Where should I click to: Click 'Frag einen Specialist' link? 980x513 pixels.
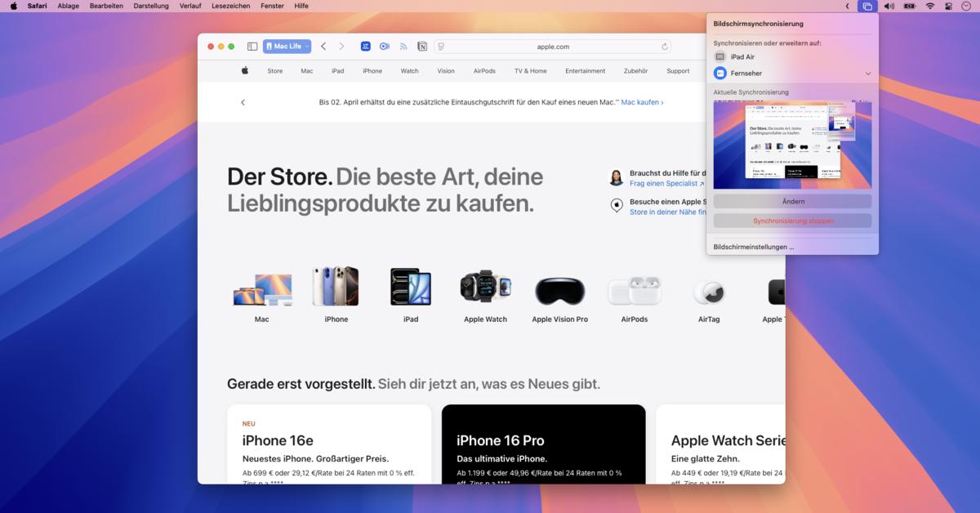[x=665, y=184]
